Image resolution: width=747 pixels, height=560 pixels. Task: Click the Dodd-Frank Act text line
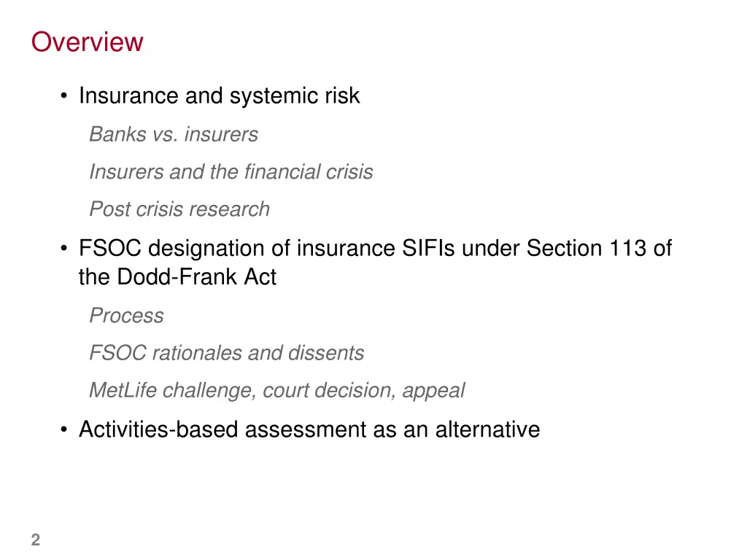(x=177, y=276)
